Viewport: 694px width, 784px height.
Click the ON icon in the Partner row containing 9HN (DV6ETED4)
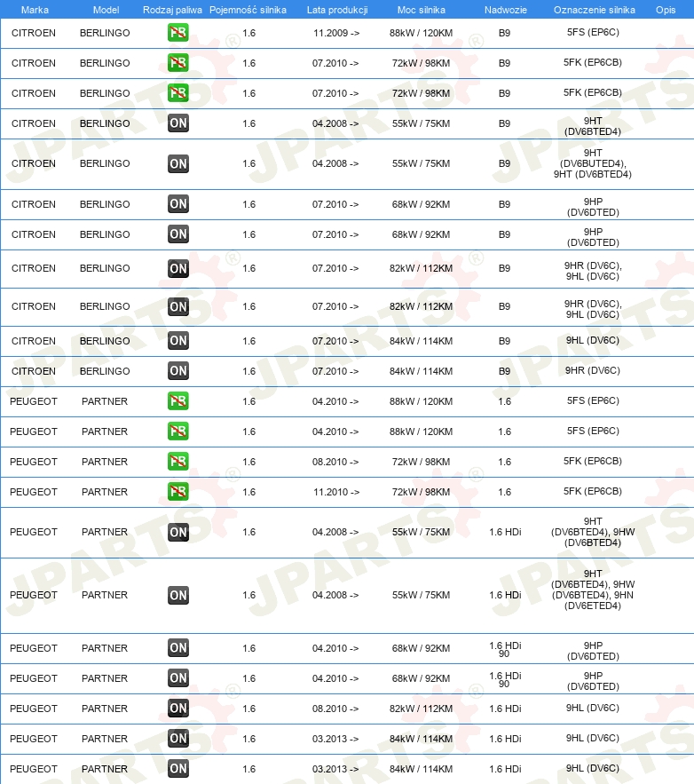point(177,595)
